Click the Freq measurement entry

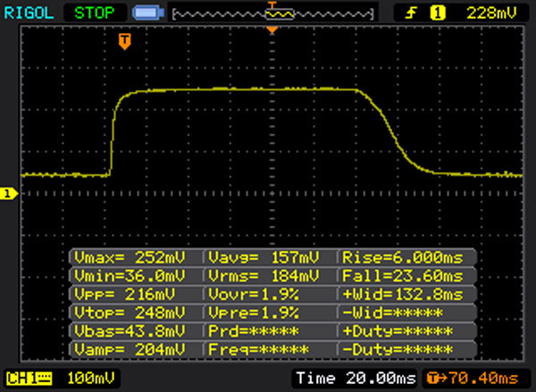point(270,347)
